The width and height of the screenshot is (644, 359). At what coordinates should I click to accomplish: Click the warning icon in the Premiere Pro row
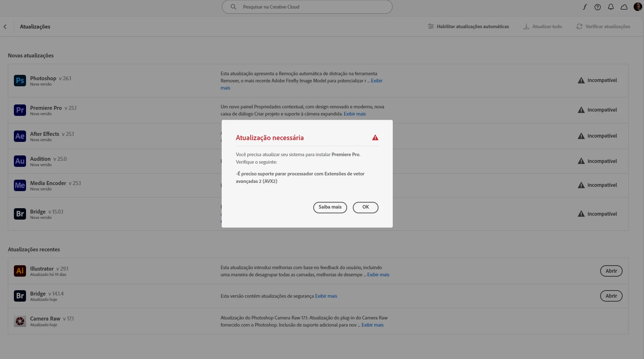[581, 110]
